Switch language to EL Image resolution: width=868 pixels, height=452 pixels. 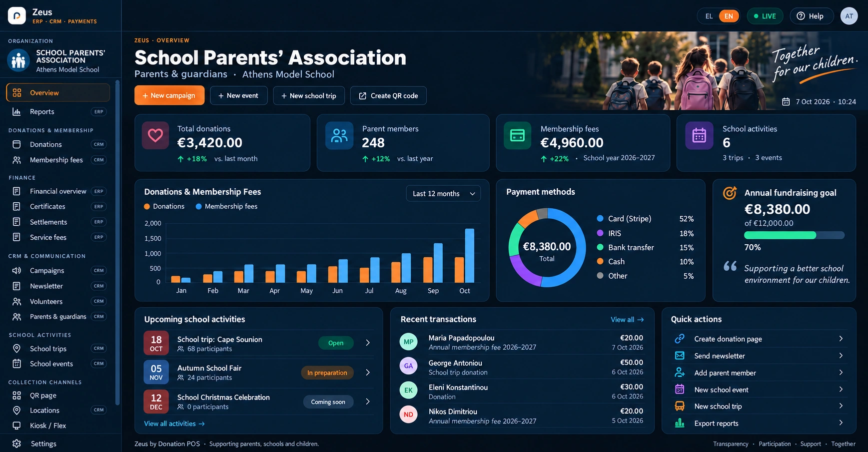click(709, 16)
